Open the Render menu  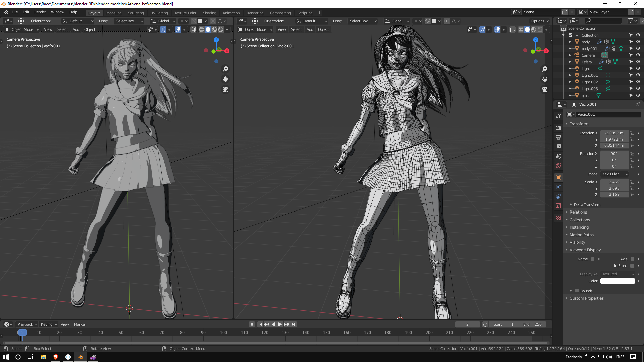click(40, 12)
